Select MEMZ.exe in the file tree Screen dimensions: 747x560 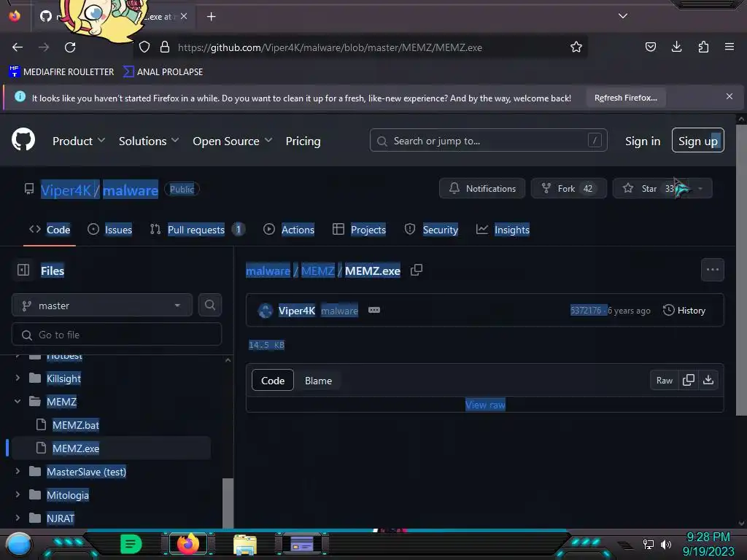coord(76,448)
